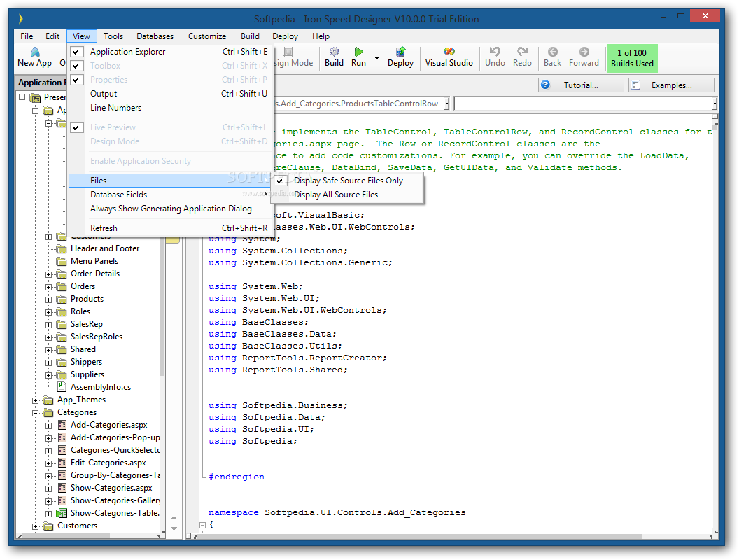Expand the Customers folder at bottom
The width and height of the screenshot is (739, 560).
click(36, 526)
